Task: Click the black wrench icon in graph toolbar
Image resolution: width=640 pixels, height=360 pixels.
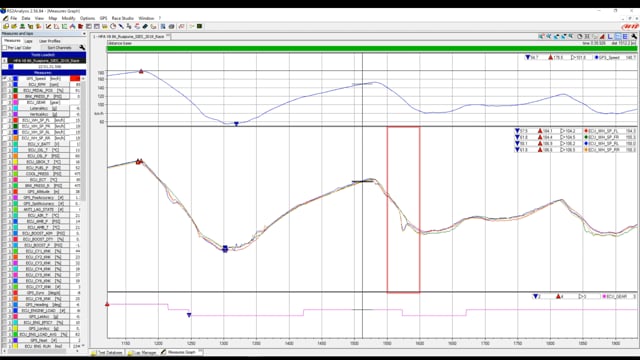Action: pos(634,37)
